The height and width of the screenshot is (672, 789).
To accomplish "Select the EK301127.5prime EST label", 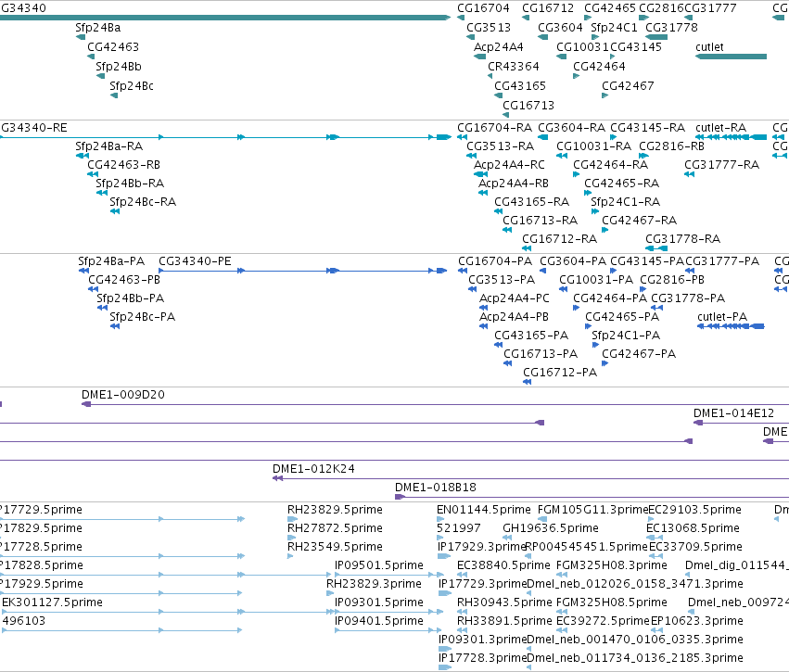I will tap(52, 602).
